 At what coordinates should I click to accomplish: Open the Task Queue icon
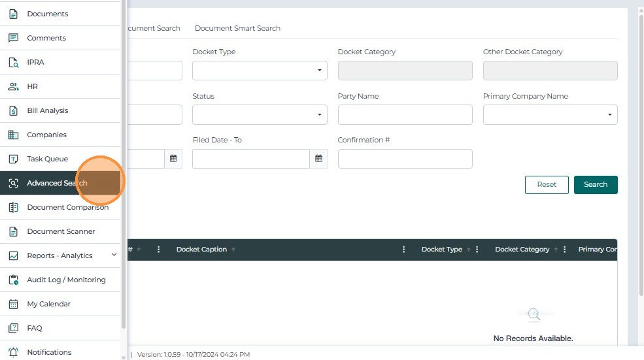click(x=13, y=159)
